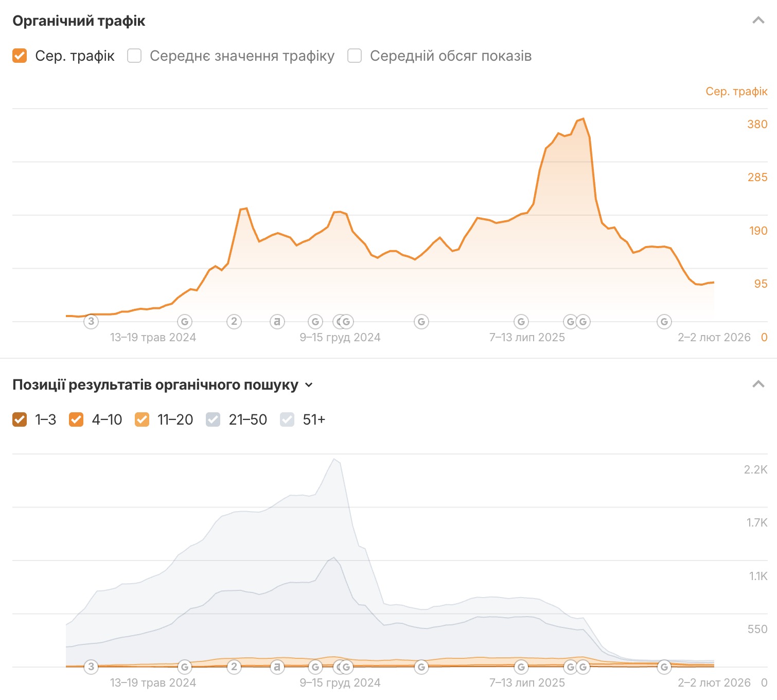Image resolution: width=777 pixels, height=700 pixels.
Task: Toggle the 1–3 positions checkbox
Action: [20, 419]
